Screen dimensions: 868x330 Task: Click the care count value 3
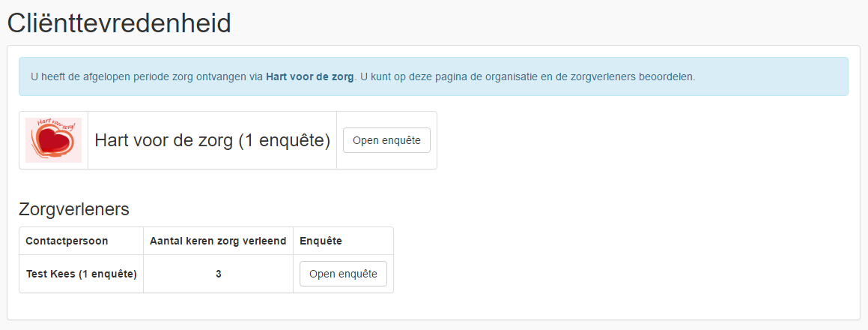(x=219, y=274)
